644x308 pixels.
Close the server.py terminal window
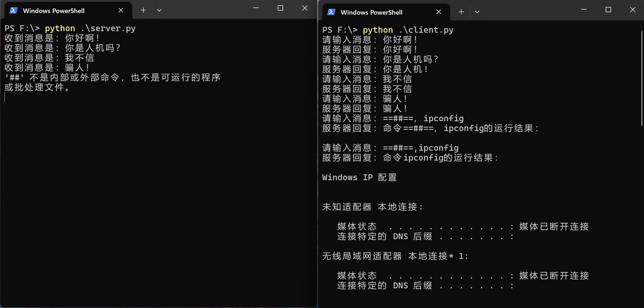tap(305, 8)
